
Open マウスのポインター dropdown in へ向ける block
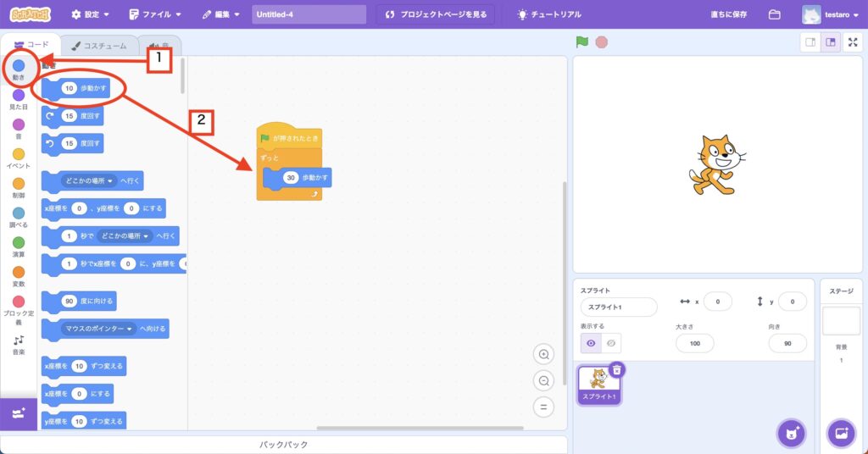tap(98, 329)
